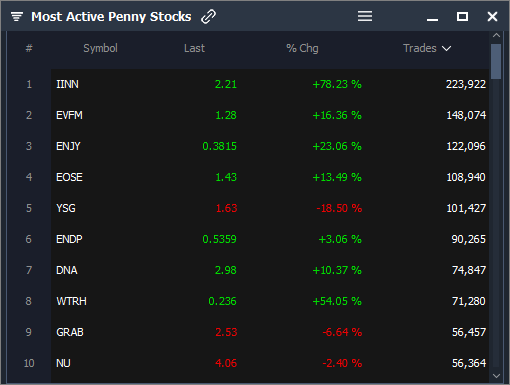Toggle the Trades sort chevron
Viewport: 510px width, 385px height.
click(x=446, y=49)
